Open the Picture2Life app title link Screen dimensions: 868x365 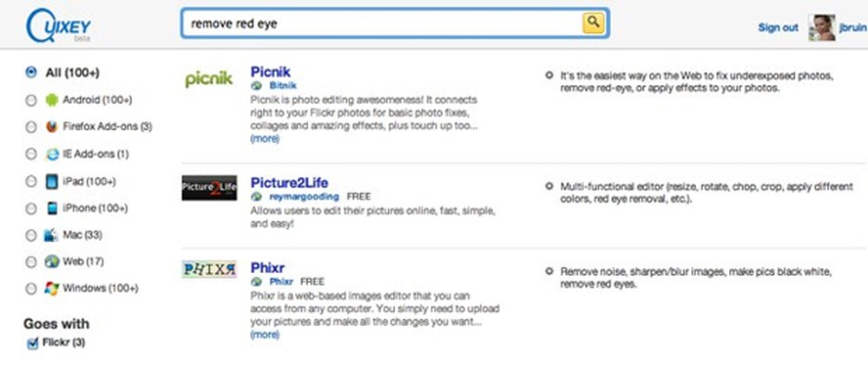[289, 183]
